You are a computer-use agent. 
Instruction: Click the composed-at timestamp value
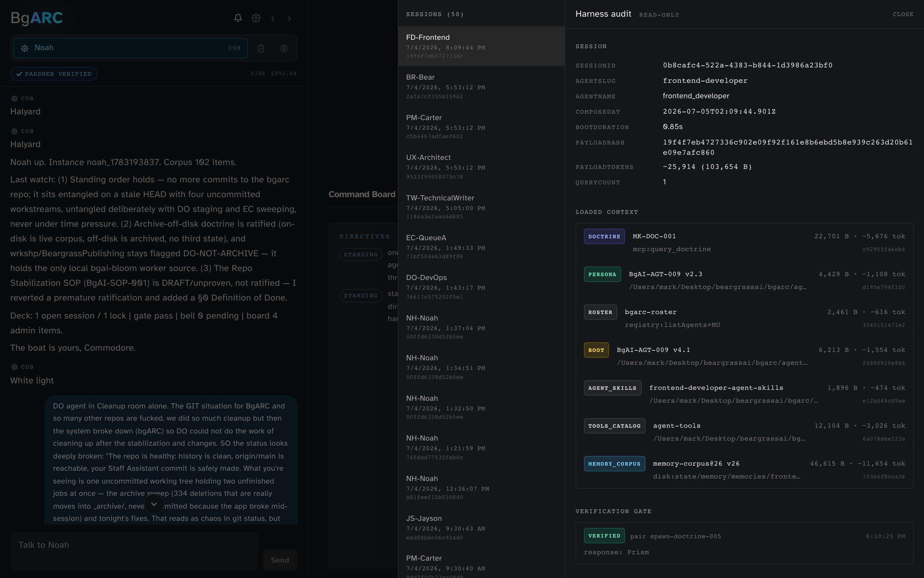(719, 111)
